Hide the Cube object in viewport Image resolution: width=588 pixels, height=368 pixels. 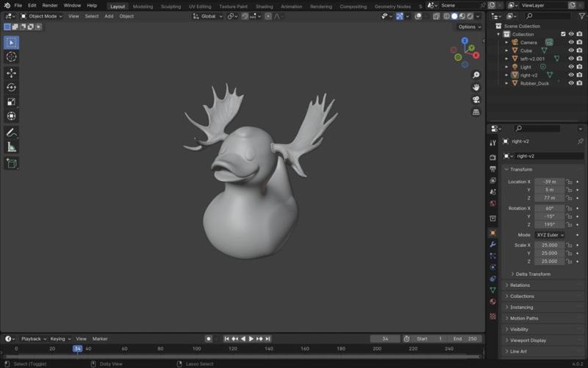571,50
